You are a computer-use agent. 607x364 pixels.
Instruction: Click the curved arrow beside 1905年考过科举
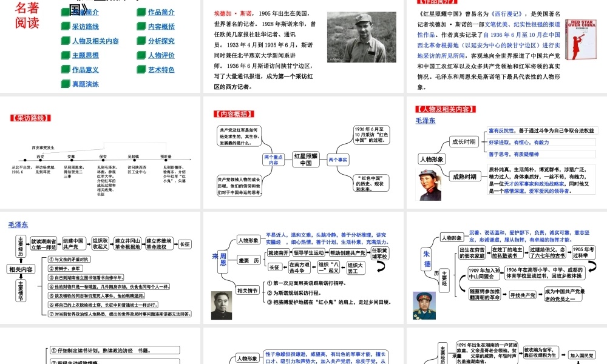click(x=592, y=266)
